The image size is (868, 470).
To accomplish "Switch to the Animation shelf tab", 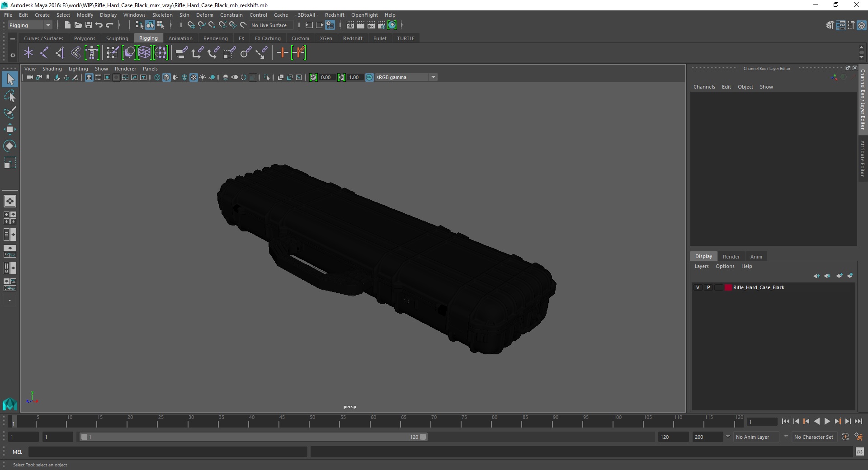I will click(x=180, y=38).
